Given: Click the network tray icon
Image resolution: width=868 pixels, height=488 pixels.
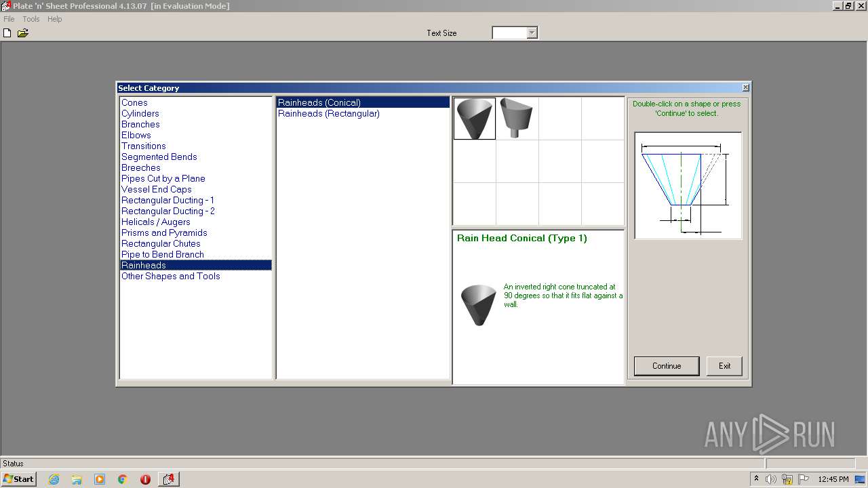Looking at the screenshot, I should (x=787, y=479).
